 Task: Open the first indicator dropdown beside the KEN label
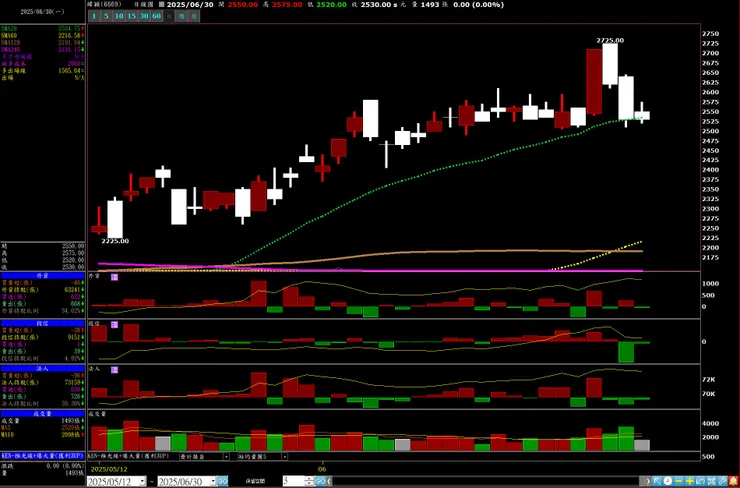(x=226, y=456)
